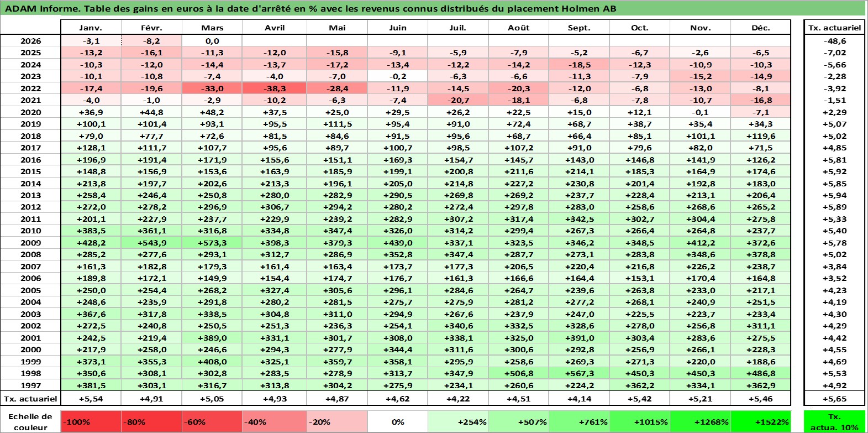Select the 2020 row label
Image resolution: width=868 pixels, height=433 pixels.
pyautogui.click(x=30, y=112)
